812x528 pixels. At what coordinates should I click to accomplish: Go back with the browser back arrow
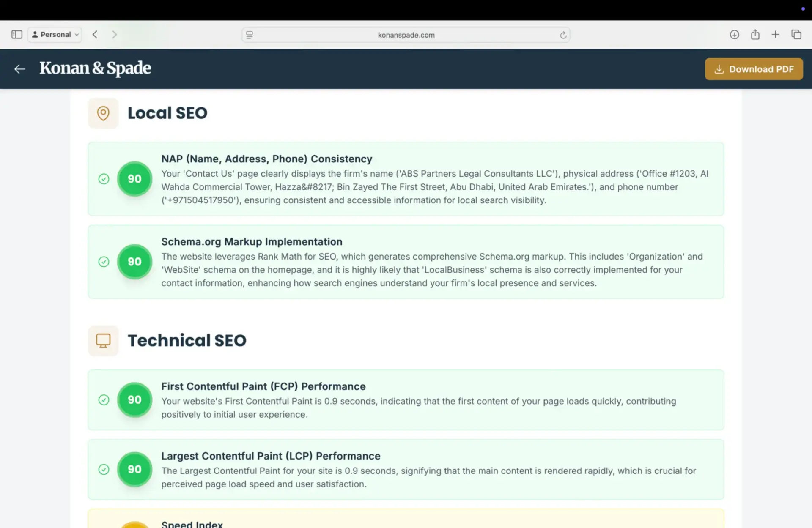(x=95, y=35)
